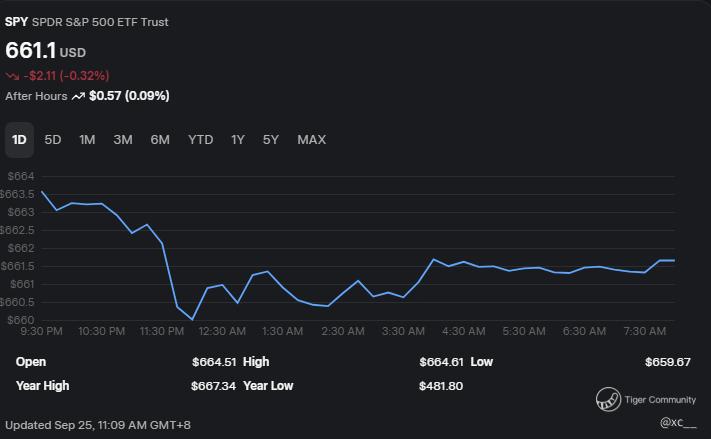
Task: Click the red downtrend arrow icon
Action: 12,76
